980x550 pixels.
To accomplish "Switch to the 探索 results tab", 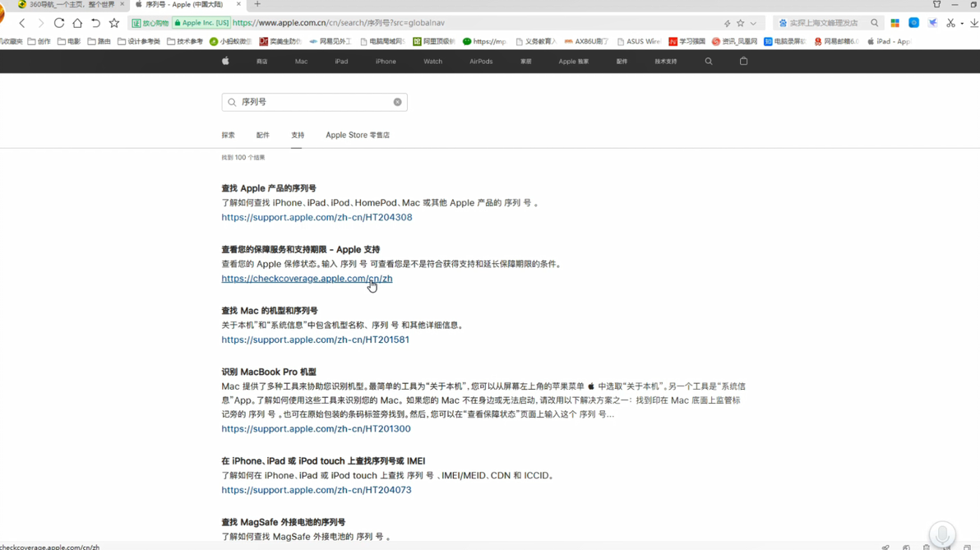I will pyautogui.click(x=228, y=135).
